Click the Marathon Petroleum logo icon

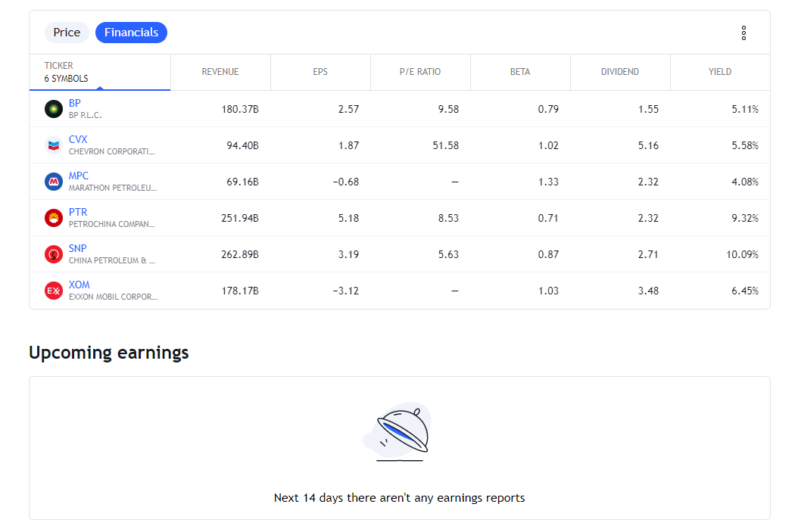click(x=54, y=182)
